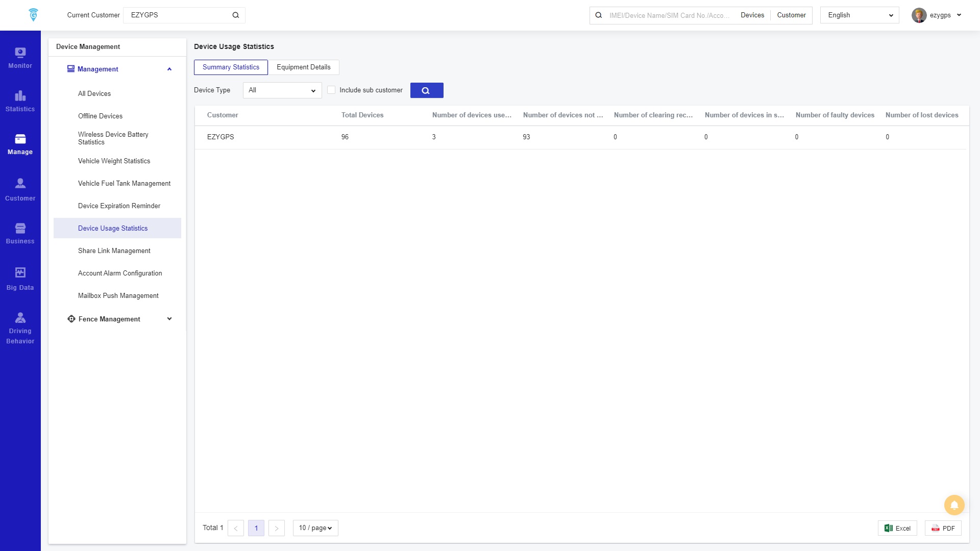
Task: Open Big Data sidebar section
Action: click(x=20, y=279)
